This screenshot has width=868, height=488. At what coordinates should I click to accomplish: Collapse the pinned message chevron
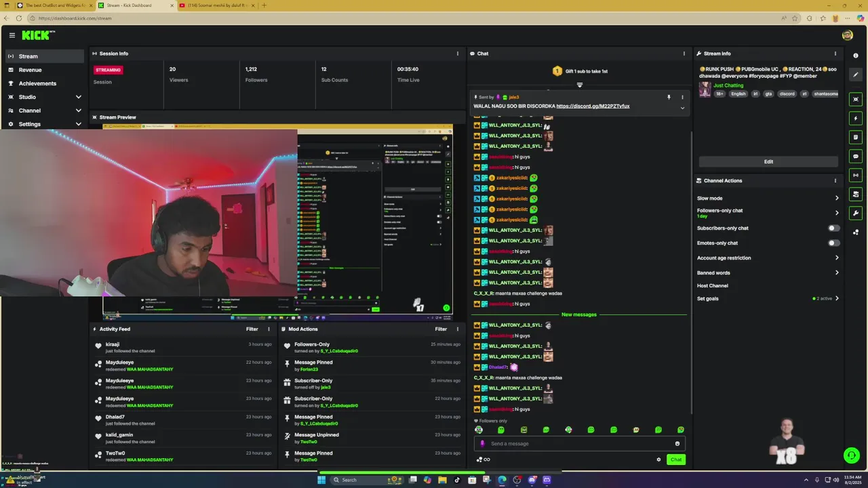[x=682, y=108]
